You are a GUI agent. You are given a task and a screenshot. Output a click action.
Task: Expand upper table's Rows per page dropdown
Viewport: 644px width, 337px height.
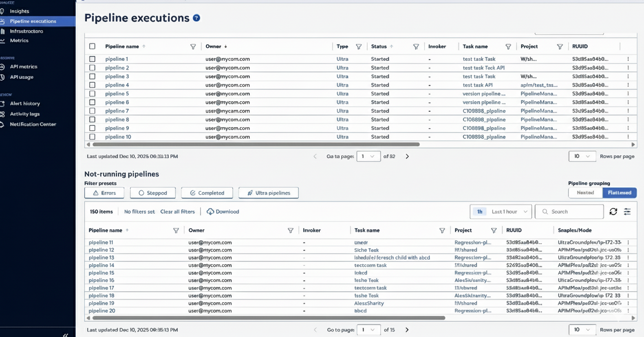click(x=582, y=156)
